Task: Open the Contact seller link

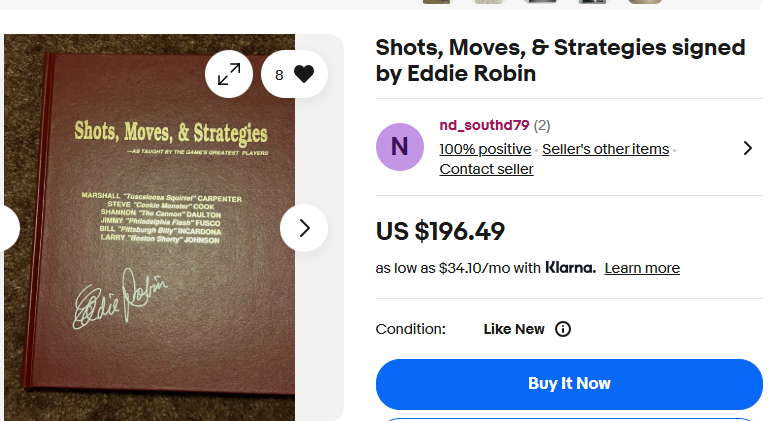Action: pos(486,169)
